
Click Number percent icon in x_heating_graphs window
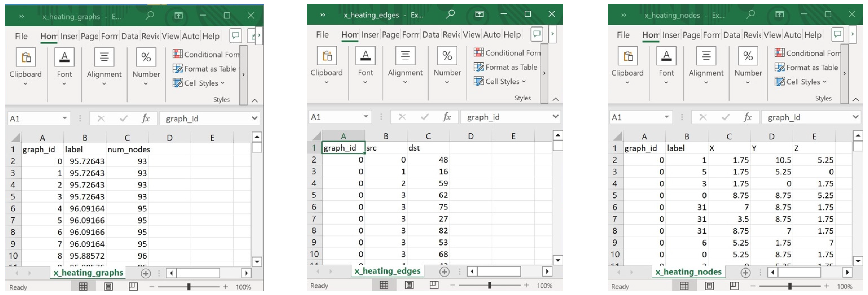(146, 57)
